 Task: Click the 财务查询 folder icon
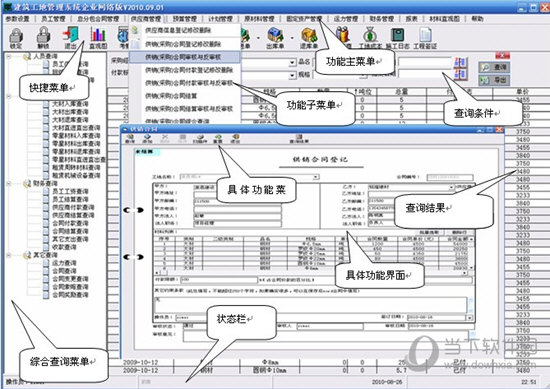(x=27, y=183)
